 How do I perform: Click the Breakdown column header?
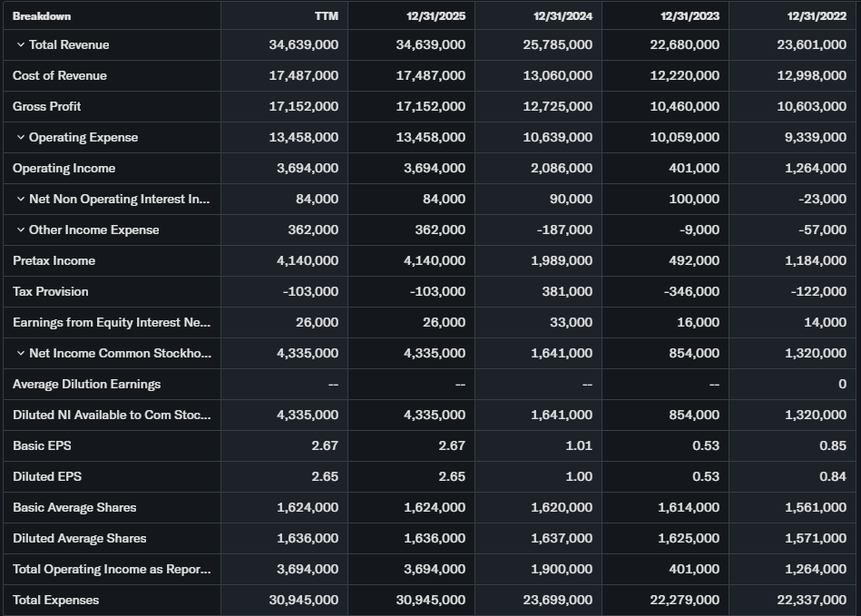(x=42, y=15)
